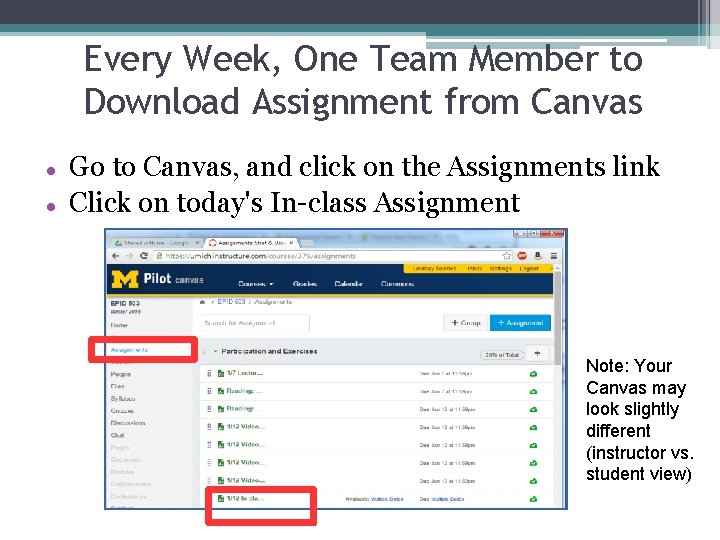Toggle published cloud for 1/12 In-class row
Image resolution: width=720 pixels, height=540 pixels.
pyautogui.click(x=533, y=499)
